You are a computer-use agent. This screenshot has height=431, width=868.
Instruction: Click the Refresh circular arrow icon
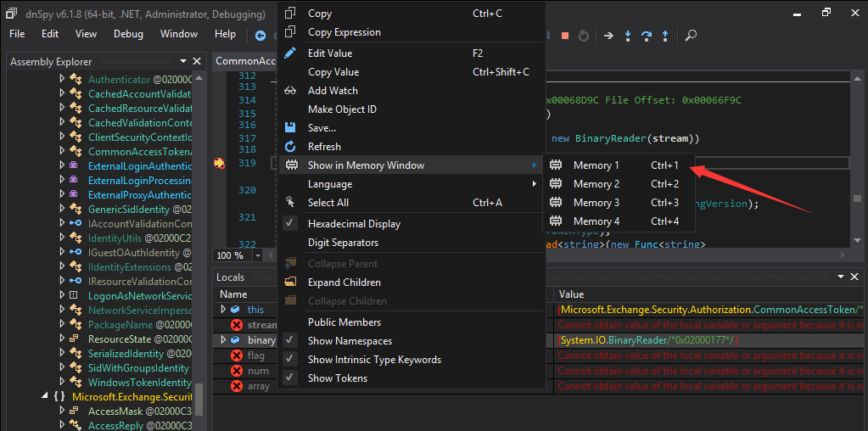(290, 147)
